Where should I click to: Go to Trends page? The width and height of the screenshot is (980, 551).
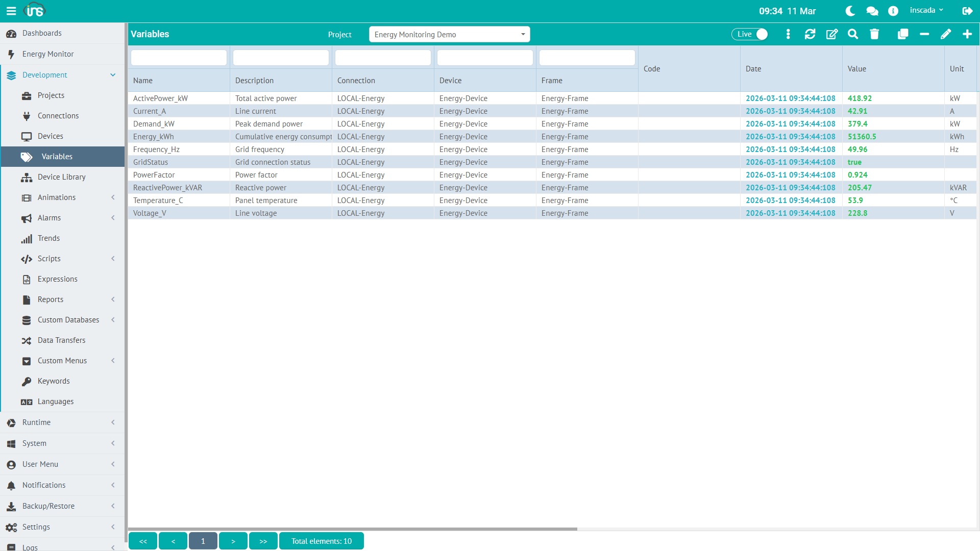coord(48,238)
